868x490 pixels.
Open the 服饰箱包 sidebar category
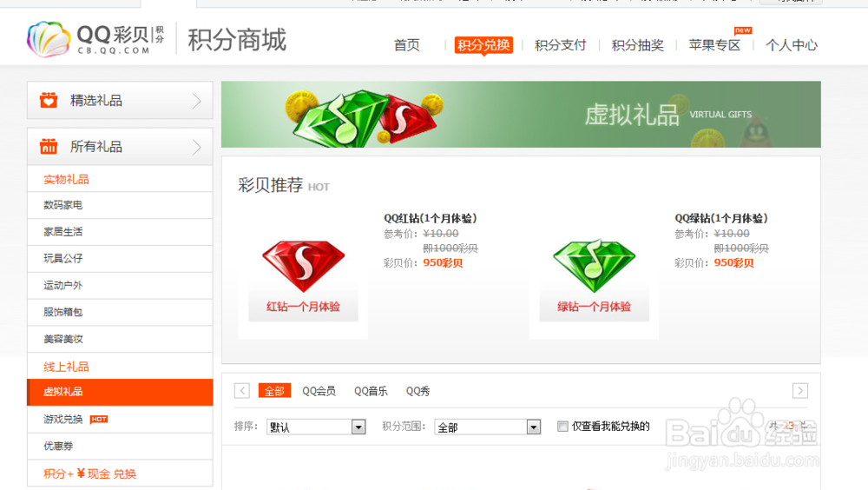tap(120, 312)
